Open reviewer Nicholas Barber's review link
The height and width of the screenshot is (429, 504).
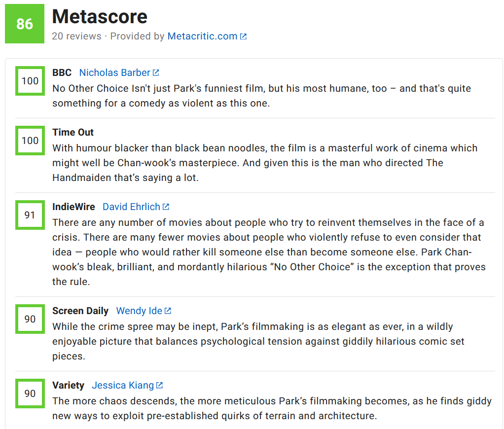tap(114, 72)
